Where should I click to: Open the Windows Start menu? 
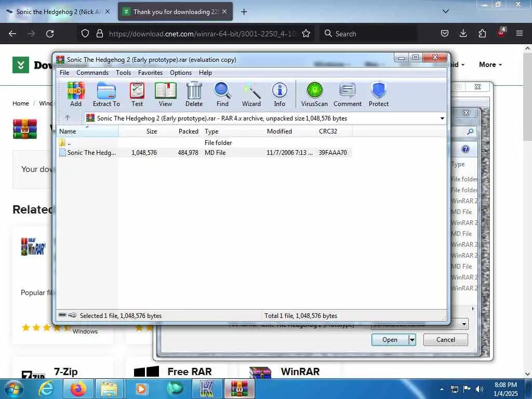point(14,389)
